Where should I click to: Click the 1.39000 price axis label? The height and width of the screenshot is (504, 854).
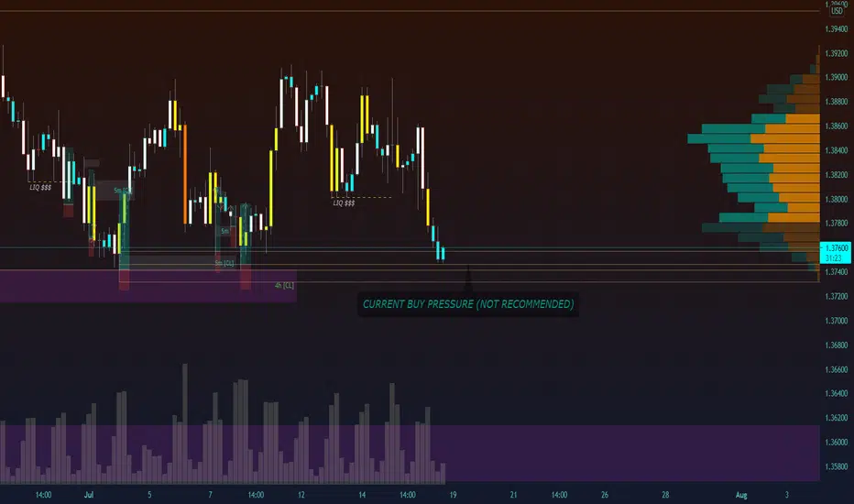click(x=836, y=77)
